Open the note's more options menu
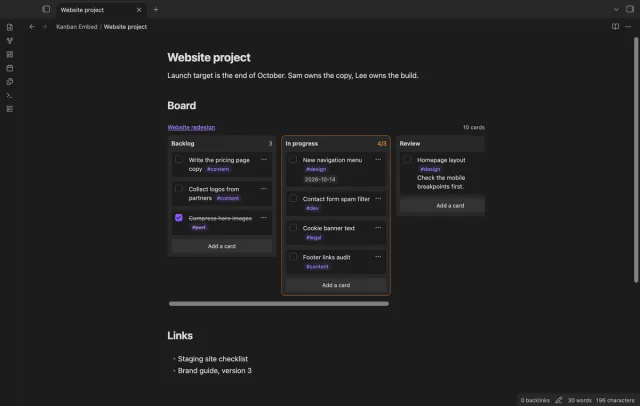Screen dimensions: 640x406 [x=628, y=27]
